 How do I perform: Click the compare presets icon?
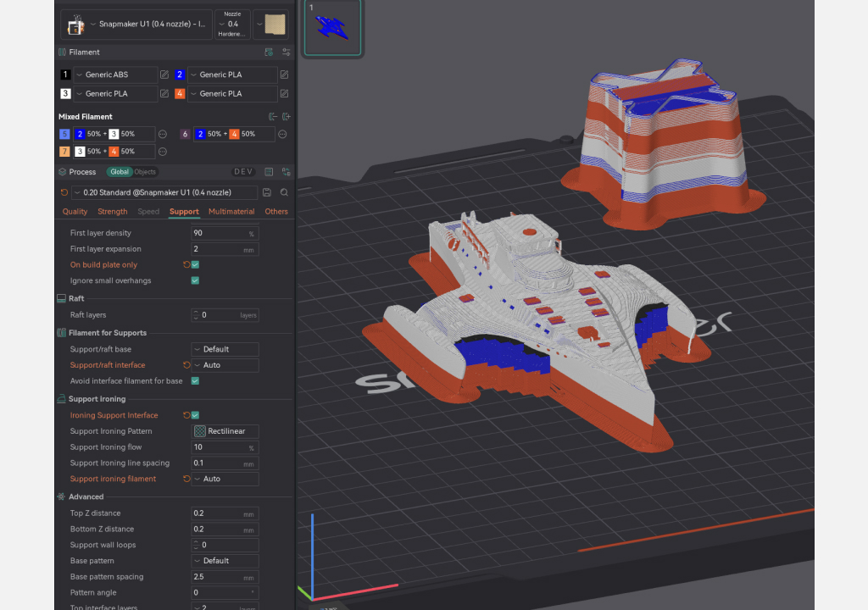click(x=287, y=172)
